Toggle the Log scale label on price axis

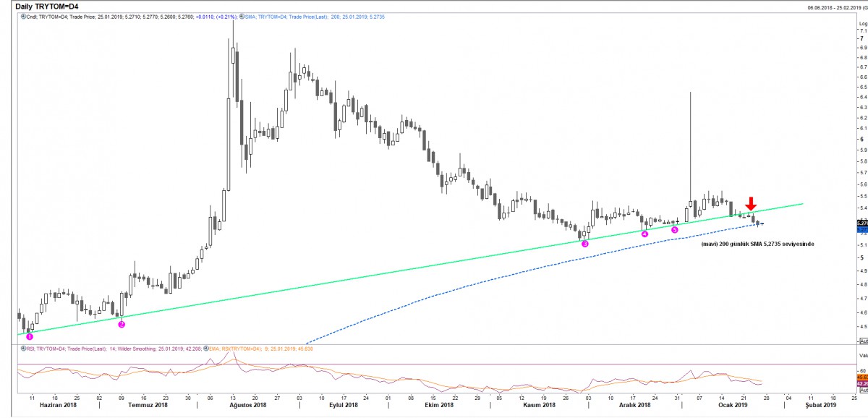[x=862, y=23]
